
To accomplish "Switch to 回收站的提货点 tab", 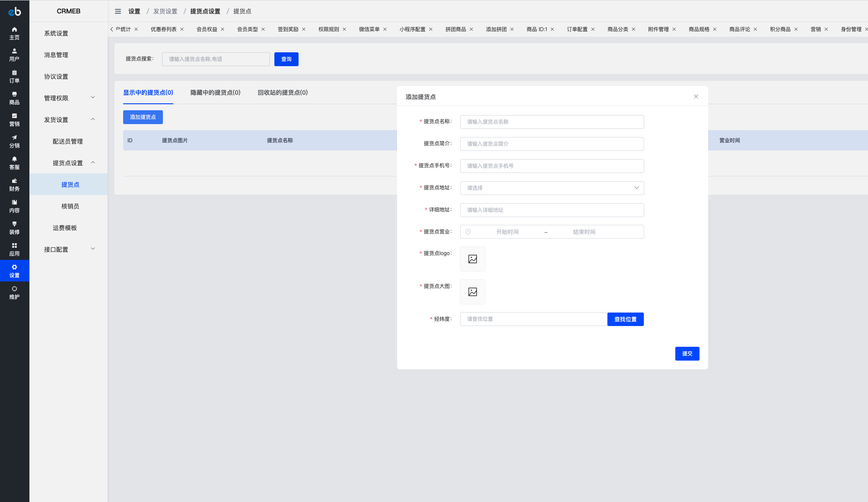I will 283,93.
